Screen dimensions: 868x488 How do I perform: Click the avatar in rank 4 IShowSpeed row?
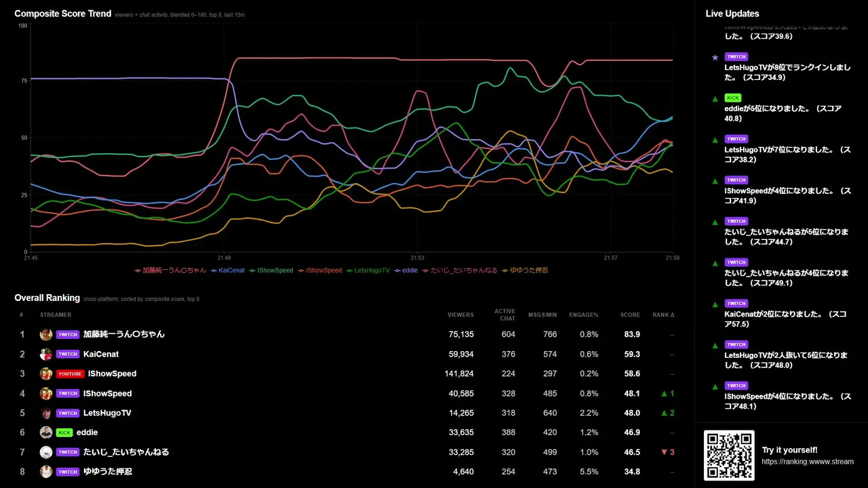pos(46,393)
